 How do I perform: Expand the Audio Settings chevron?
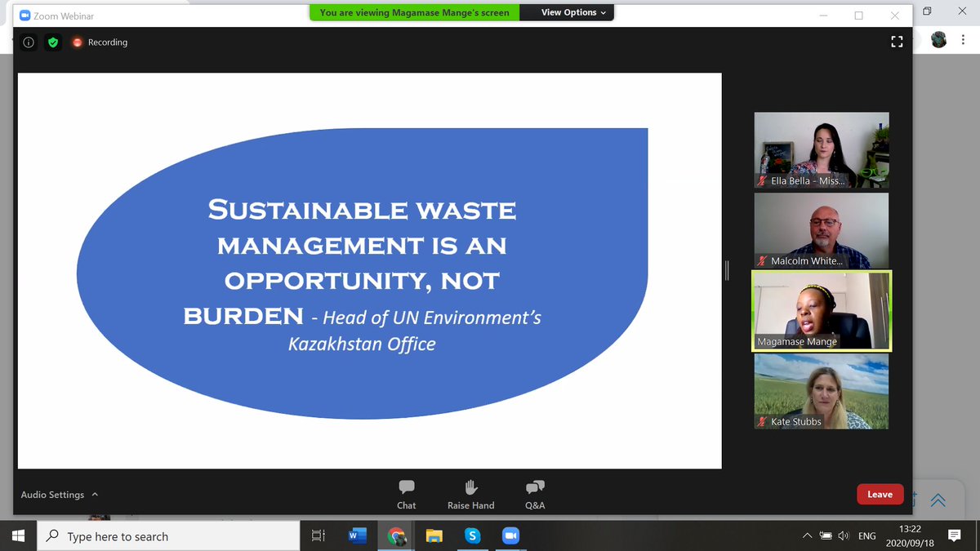[x=95, y=495]
